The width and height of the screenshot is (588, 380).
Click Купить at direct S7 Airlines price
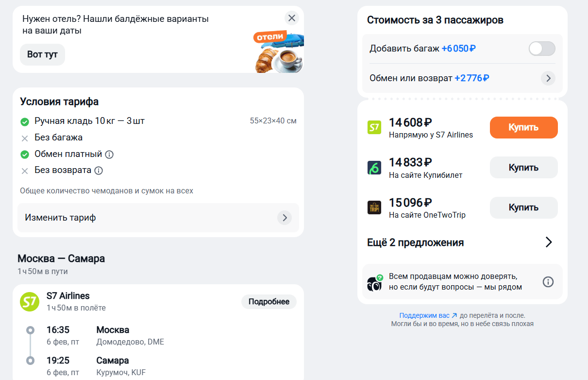[x=523, y=127]
